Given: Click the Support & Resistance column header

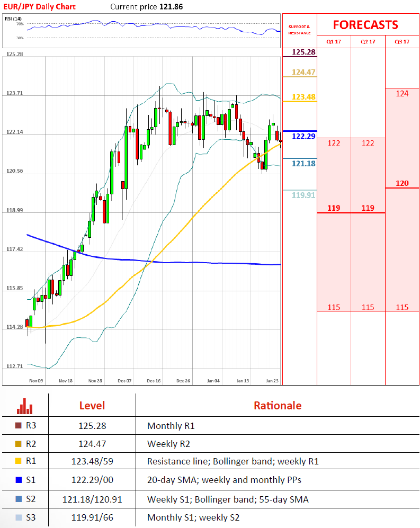Looking at the screenshot, I should point(299,30).
